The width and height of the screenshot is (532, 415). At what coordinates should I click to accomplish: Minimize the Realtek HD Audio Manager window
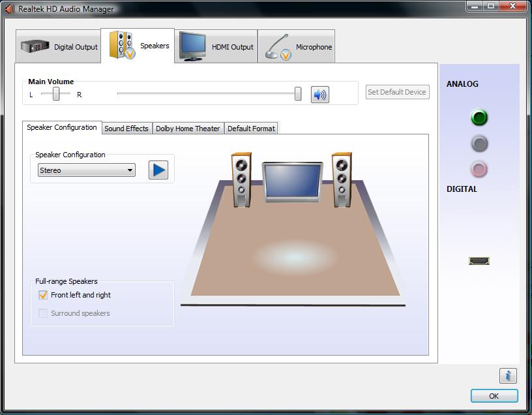coord(475,6)
